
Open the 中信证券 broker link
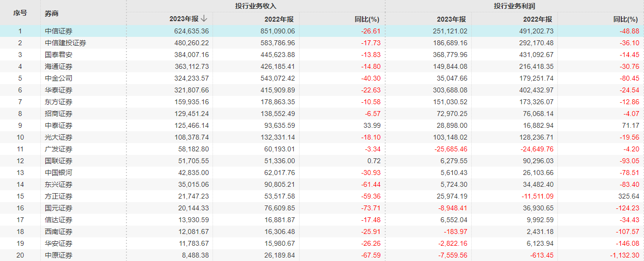click(x=58, y=31)
